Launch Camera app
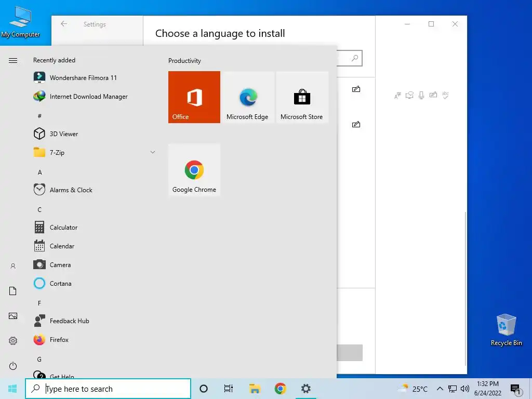 (60, 264)
